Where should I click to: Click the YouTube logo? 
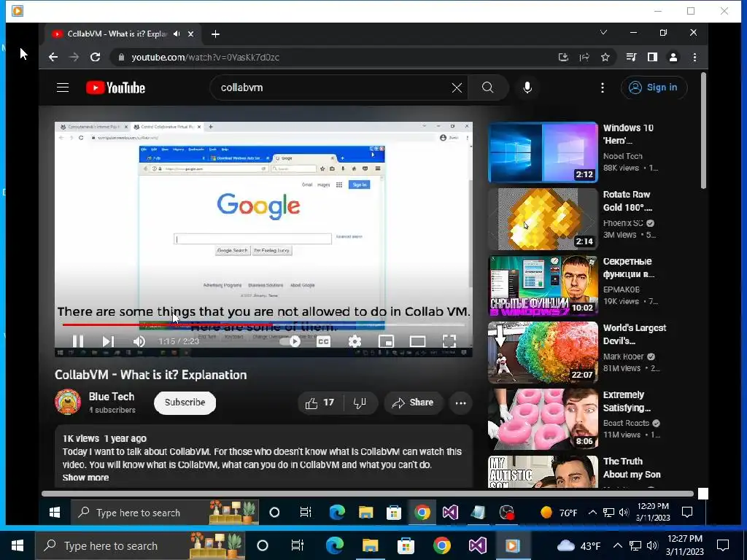click(115, 87)
